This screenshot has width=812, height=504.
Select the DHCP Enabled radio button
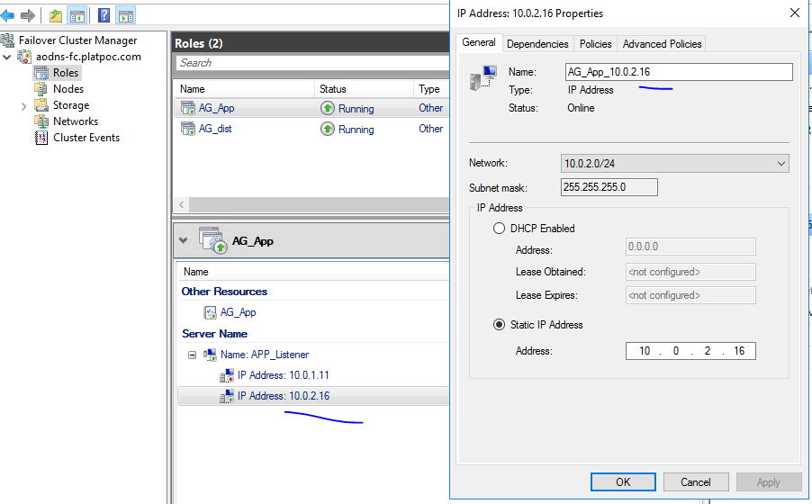coord(499,229)
